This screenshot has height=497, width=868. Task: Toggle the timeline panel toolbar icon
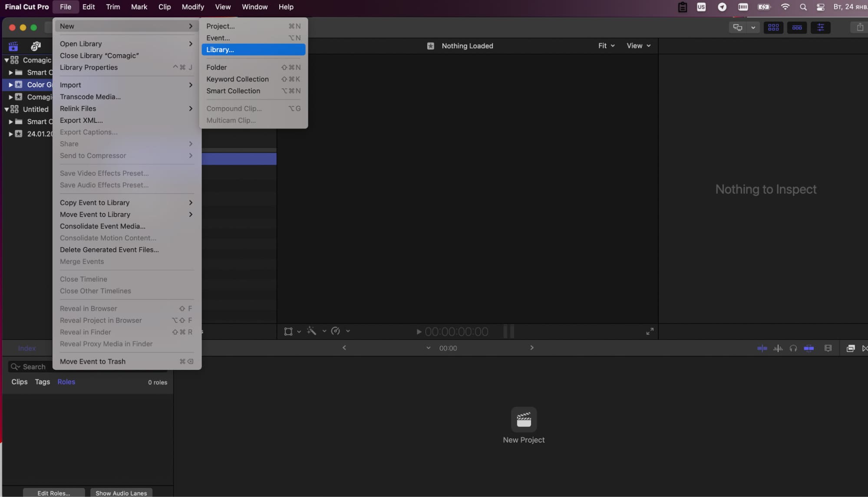click(x=797, y=27)
